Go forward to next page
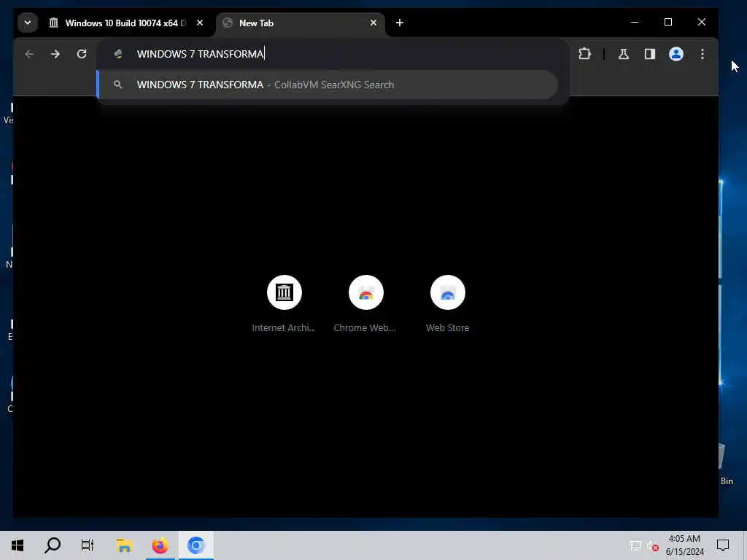This screenshot has width=747, height=560. point(55,54)
